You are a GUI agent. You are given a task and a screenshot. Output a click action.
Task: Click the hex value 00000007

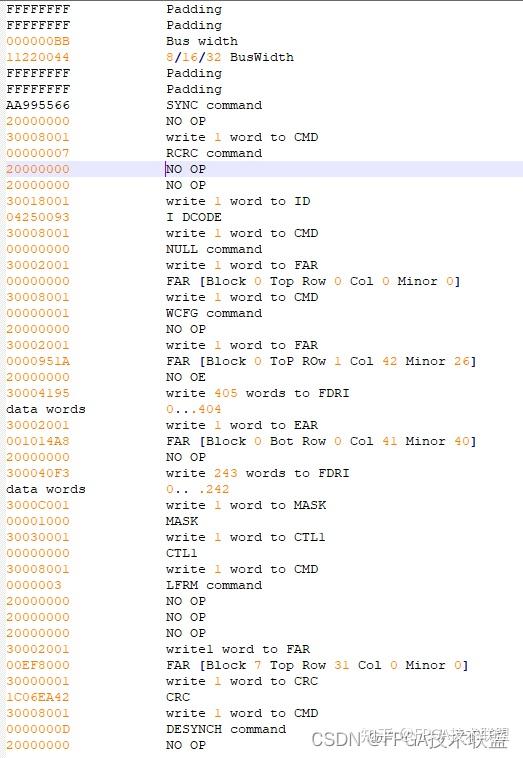click(38, 153)
